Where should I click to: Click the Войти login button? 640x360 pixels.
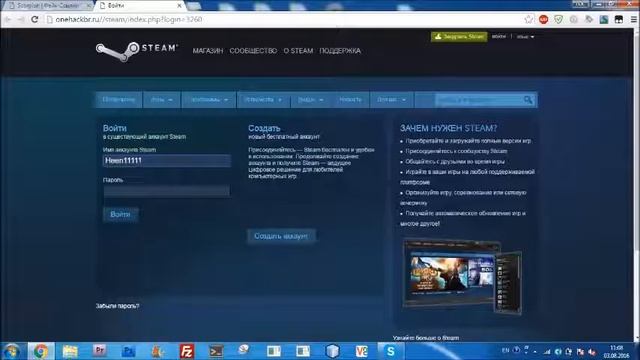coord(120,215)
